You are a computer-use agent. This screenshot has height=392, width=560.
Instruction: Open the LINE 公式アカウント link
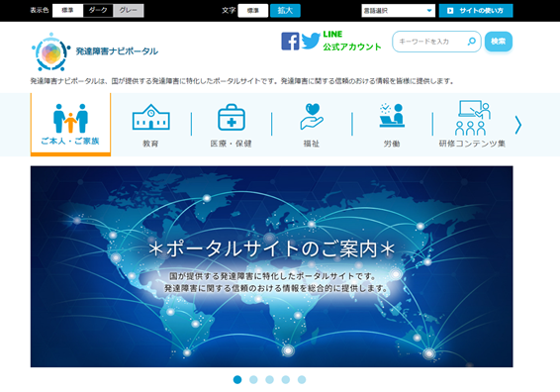pos(352,41)
